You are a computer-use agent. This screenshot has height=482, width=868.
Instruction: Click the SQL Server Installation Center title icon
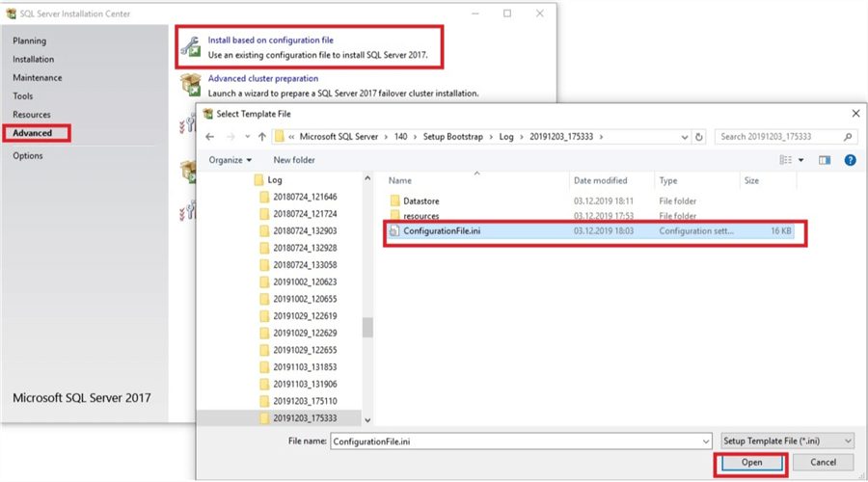pos(11,13)
